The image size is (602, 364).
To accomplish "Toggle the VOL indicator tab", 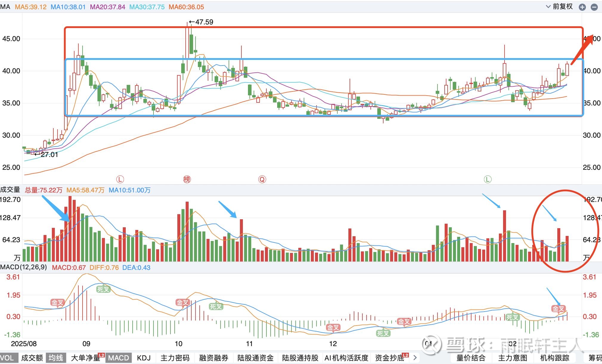I will tap(7, 358).
